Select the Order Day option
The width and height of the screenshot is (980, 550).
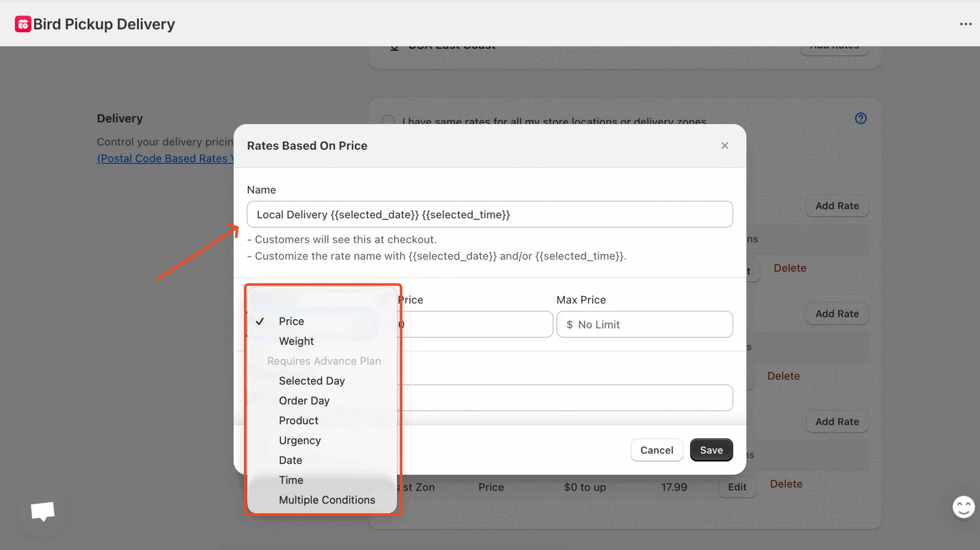click(x=304, y=401)
